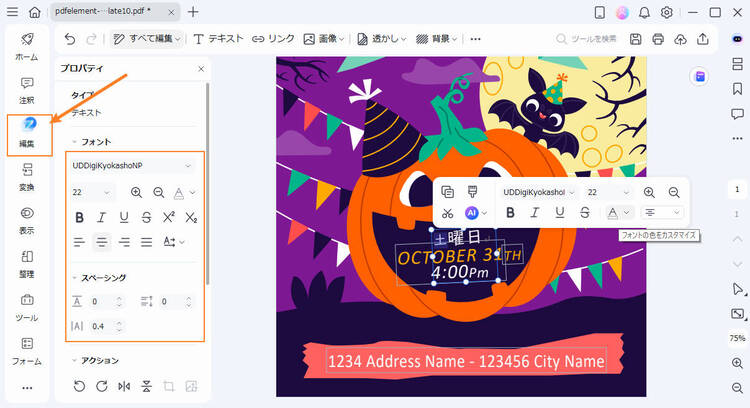Toggle italic in the properties panel
This screenshot has height=408, width=750.
click(x=101, y=217)
